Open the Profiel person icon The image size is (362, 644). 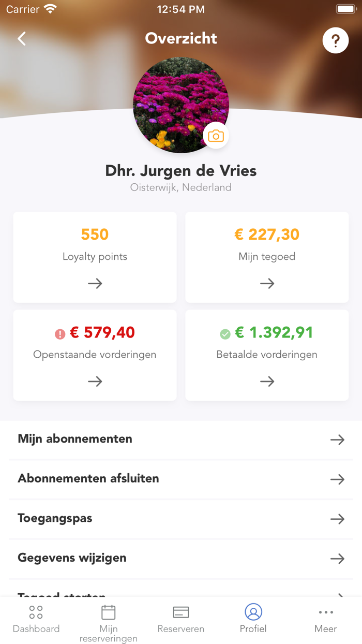(253, 611)
